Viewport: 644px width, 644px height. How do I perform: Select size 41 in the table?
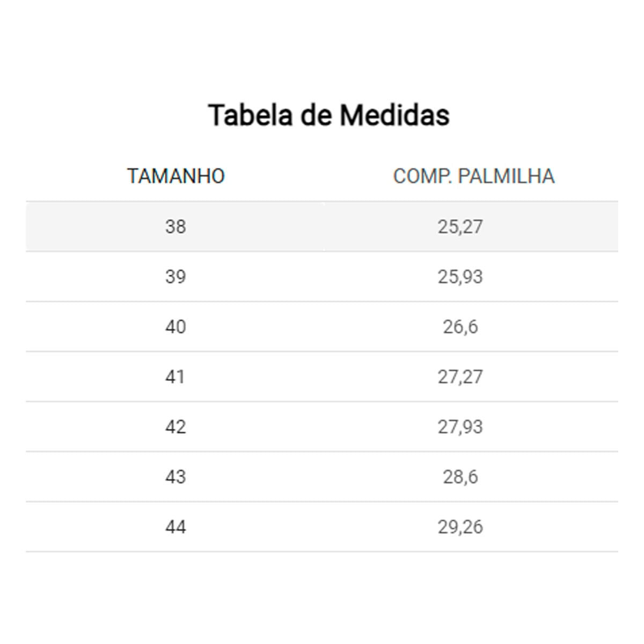coord(175,377)
